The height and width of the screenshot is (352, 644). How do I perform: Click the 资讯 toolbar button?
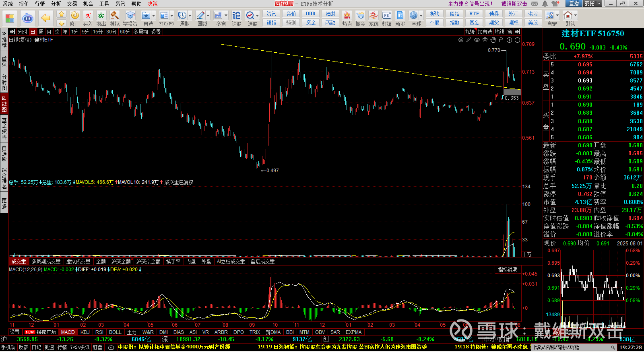pos(272,14)
